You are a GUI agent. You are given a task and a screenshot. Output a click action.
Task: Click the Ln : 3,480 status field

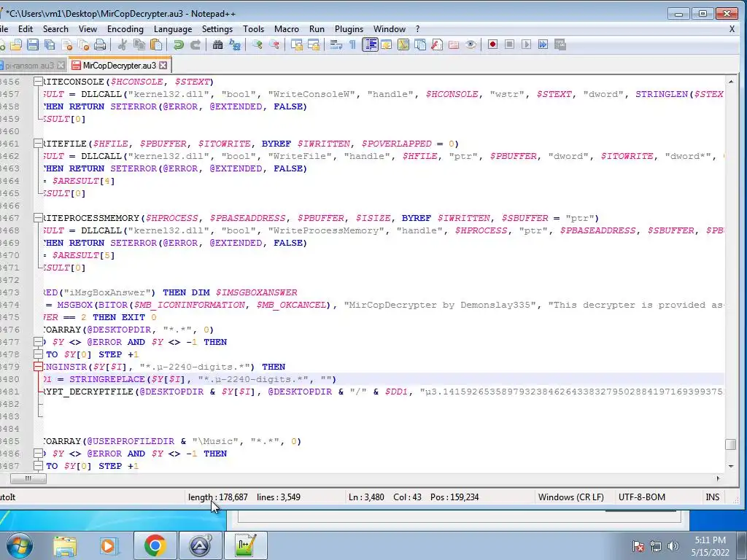click(366, 497)
